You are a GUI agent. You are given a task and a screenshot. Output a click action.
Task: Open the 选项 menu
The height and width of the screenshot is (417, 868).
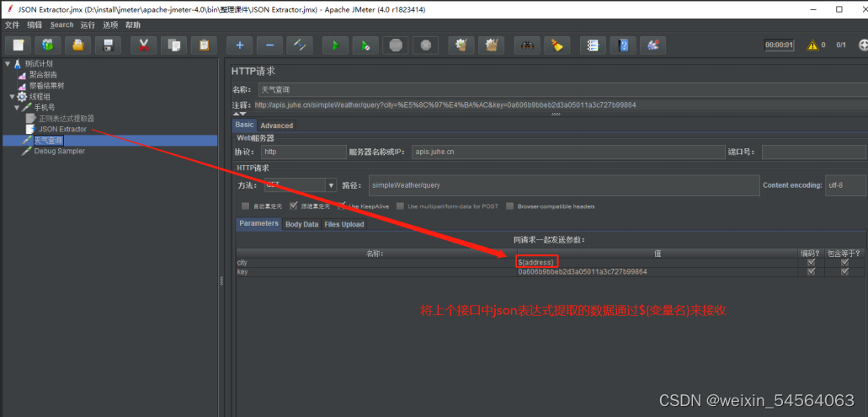pos(110,25)
